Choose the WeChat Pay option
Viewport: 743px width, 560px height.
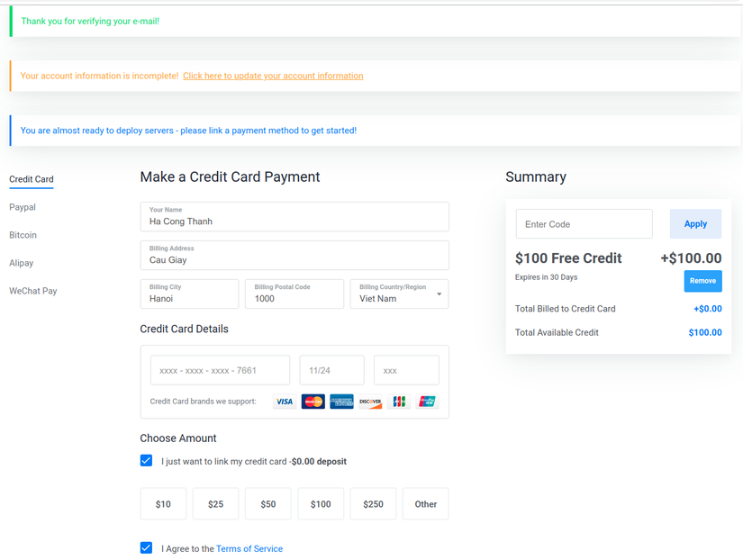33,291
